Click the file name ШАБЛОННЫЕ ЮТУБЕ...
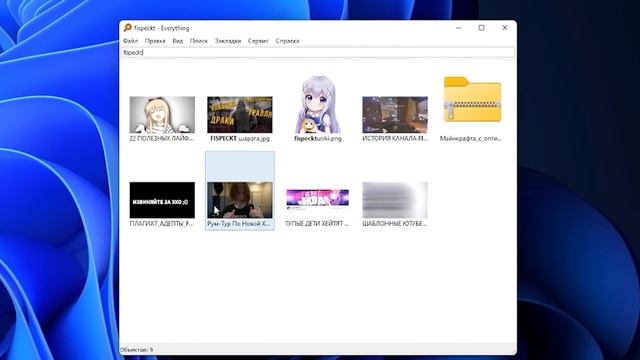 click(x=395, y=224)
